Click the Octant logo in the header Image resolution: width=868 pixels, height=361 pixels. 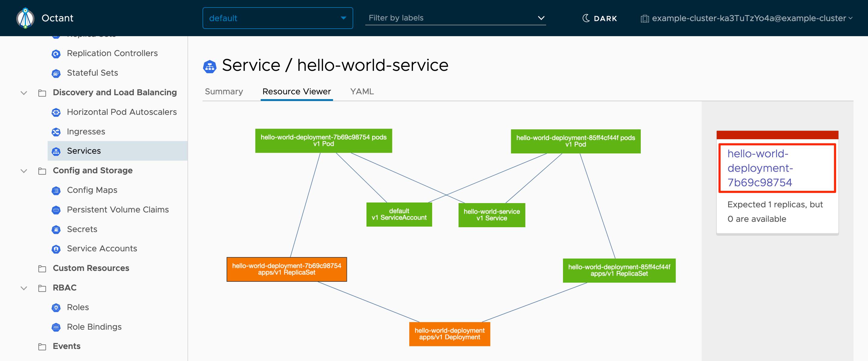(25, 18)
